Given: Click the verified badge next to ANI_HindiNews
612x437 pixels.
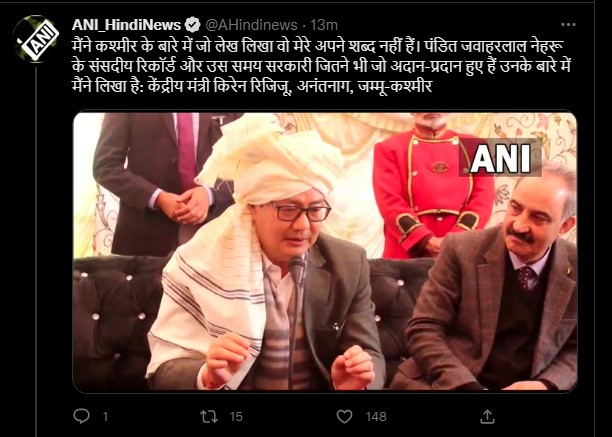Looking at the screenshot, I should tap(193, 25).
